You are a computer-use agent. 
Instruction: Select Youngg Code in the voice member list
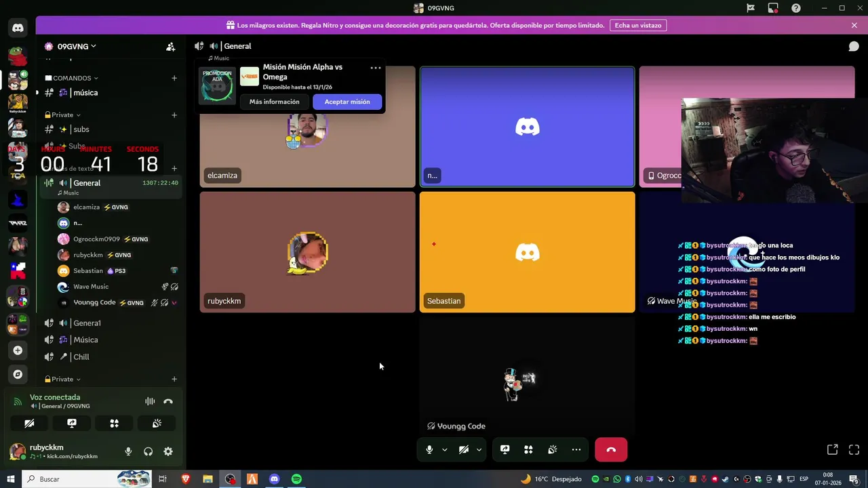(118, 303)
